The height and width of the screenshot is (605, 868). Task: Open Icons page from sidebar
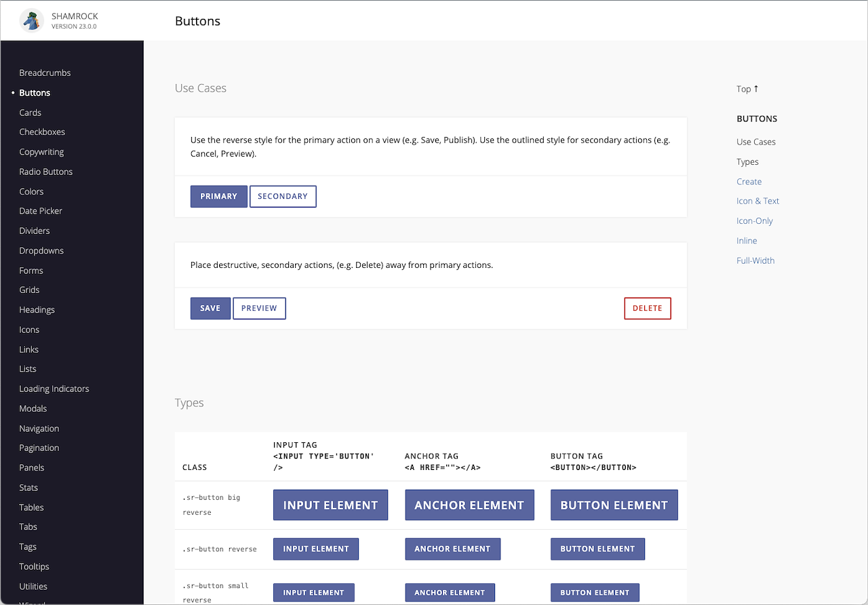pos(29,330)
